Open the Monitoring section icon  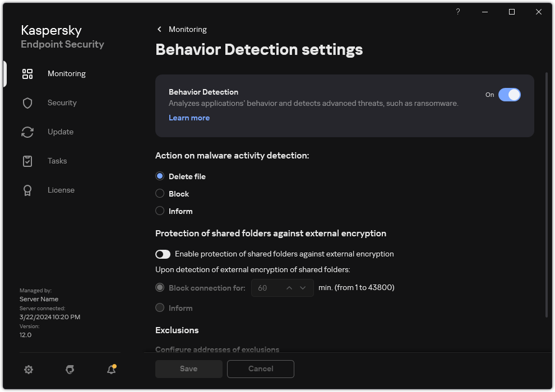27,73
